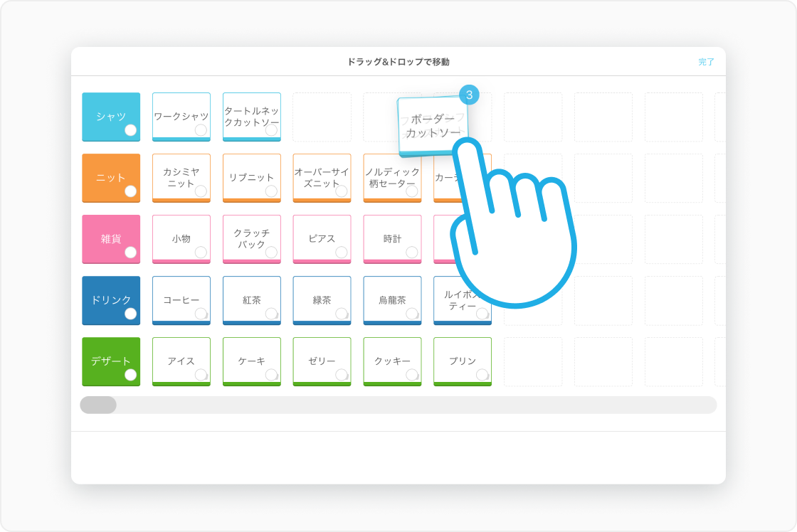Tap the ピアス item tile
The height and width of the screenshot is (532, 797).
tap(322, 238)
